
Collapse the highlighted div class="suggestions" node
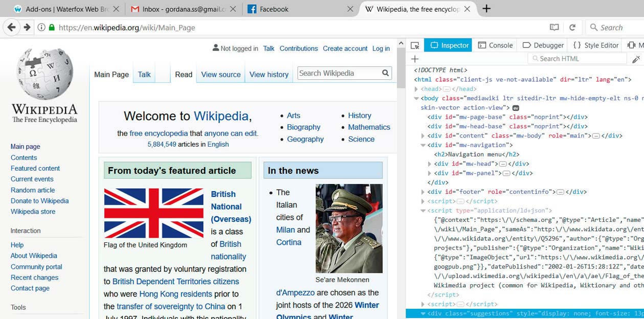tap(423, 313)
